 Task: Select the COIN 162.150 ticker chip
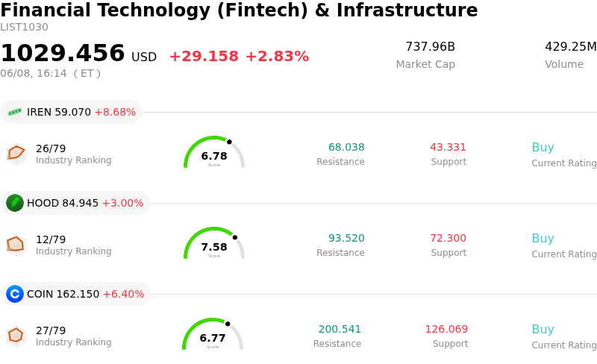pyautogui.click(x=75, y=294)
